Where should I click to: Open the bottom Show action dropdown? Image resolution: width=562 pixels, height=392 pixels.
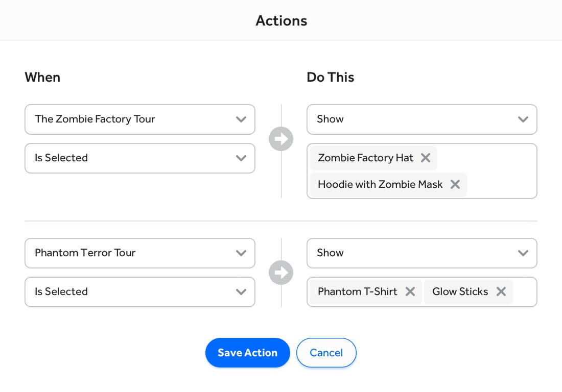[422, 253]
